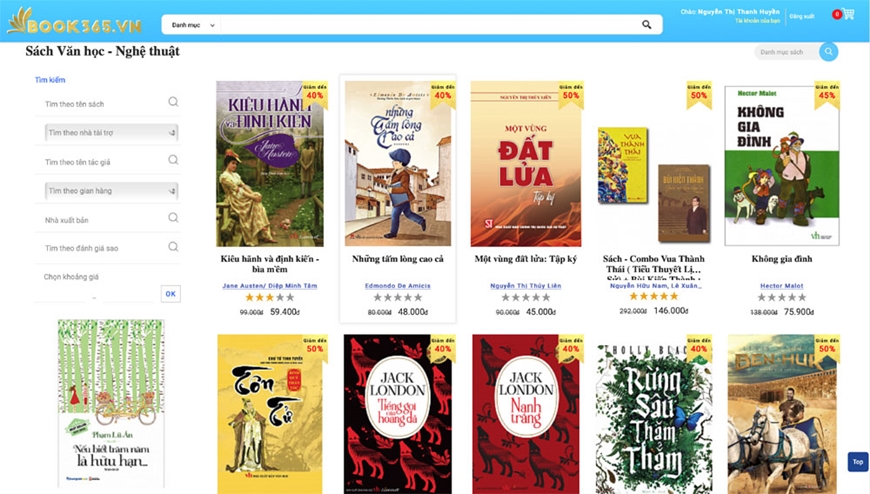Open author link Edmondo De Amicis

tap(397, 286)
